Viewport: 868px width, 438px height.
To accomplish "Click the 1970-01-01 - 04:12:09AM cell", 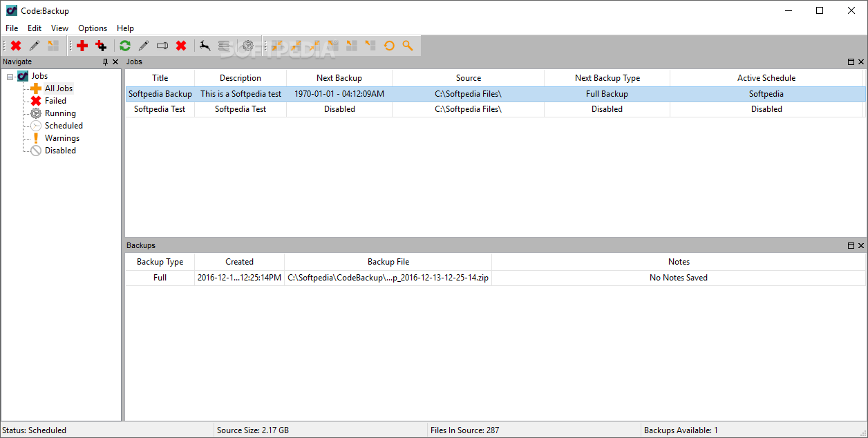I will (x=339, y=94).
